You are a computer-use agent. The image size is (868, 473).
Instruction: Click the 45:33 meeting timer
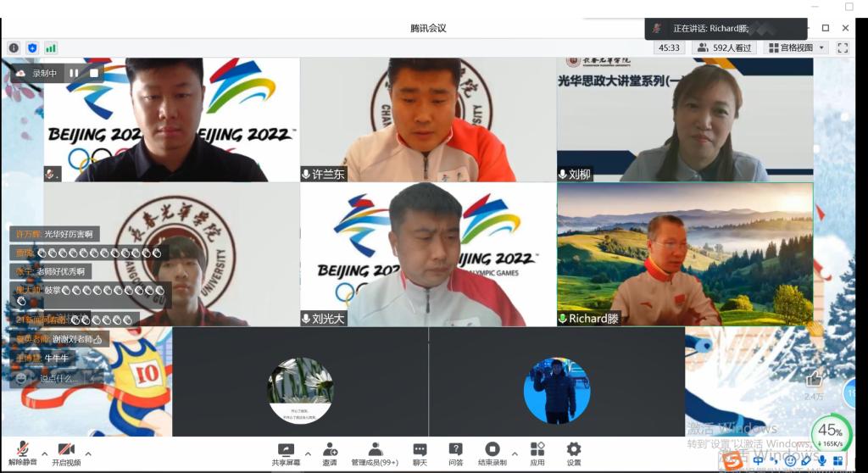coord(669,48)
